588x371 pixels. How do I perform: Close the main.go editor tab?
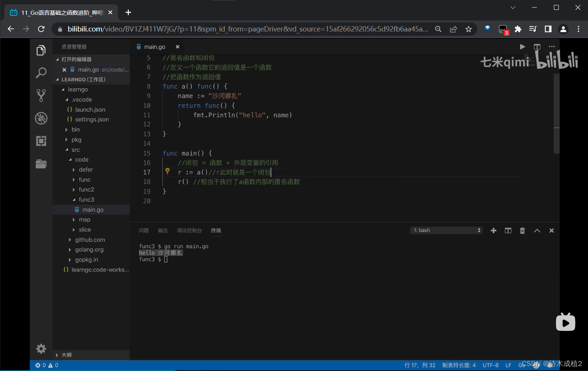click(x=177, y=47)
